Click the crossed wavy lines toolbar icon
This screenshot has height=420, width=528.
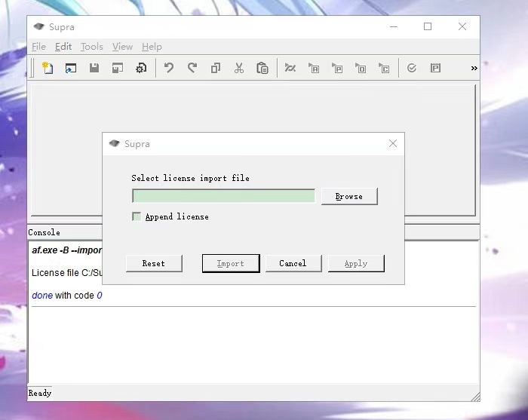click(x=290, y=68)
